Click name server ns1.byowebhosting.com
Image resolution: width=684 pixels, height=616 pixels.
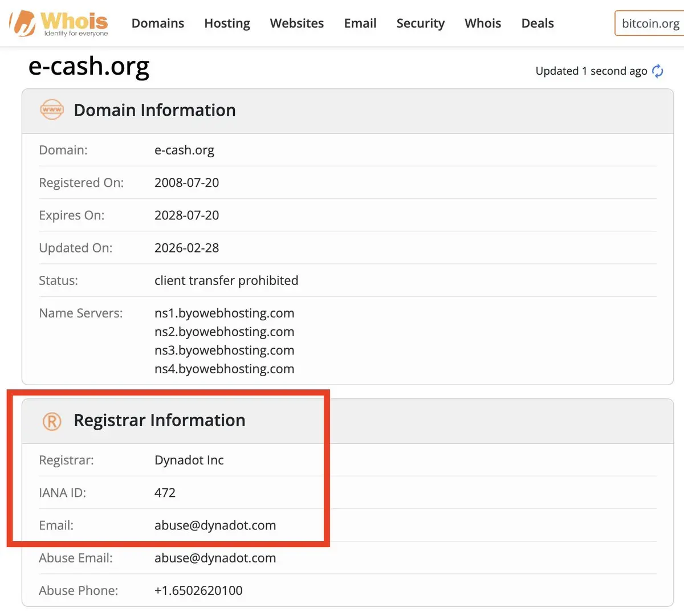(224, 313)
